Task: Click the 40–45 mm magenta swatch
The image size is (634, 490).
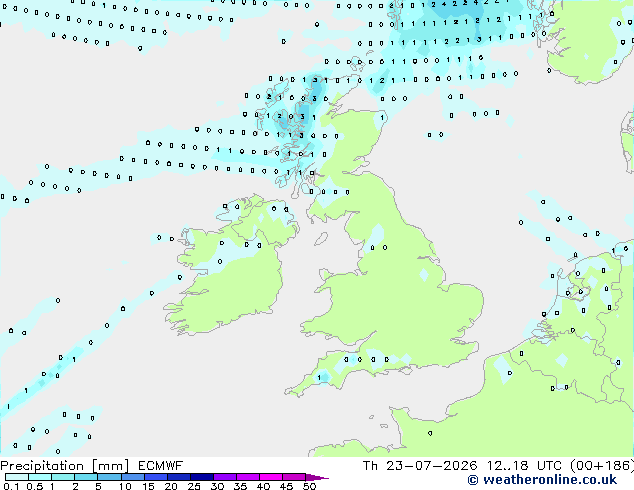Action: tap(271, 477)
